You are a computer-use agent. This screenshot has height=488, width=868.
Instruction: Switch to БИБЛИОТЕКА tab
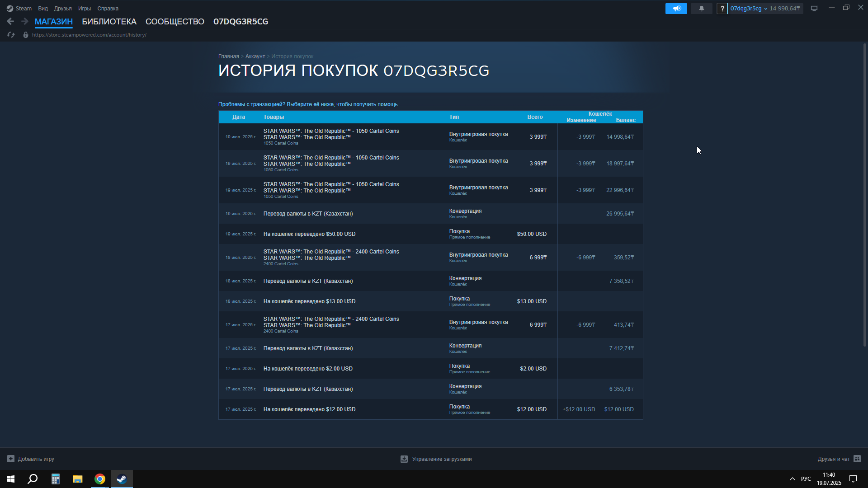click(109, 22)
